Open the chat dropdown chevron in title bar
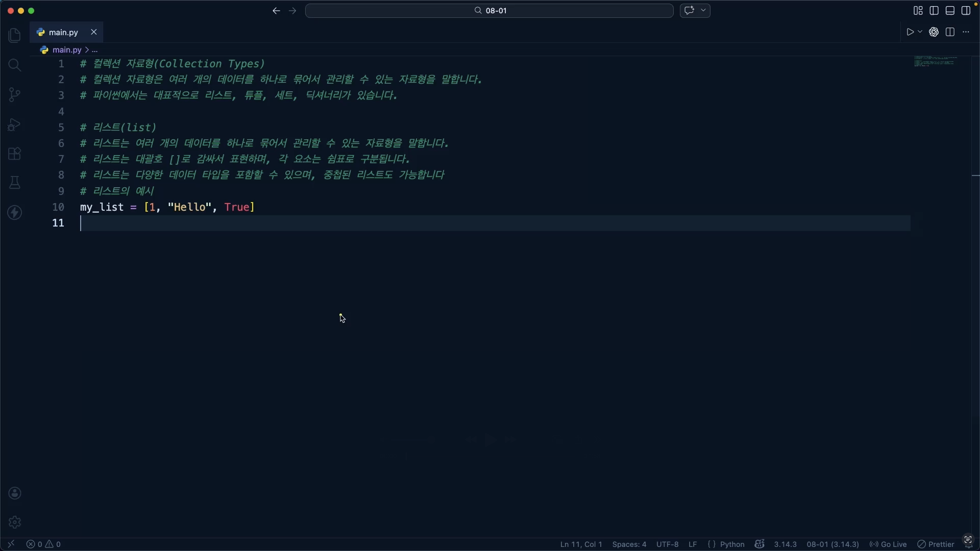980x551 pixels. click(x=703, y=11)
